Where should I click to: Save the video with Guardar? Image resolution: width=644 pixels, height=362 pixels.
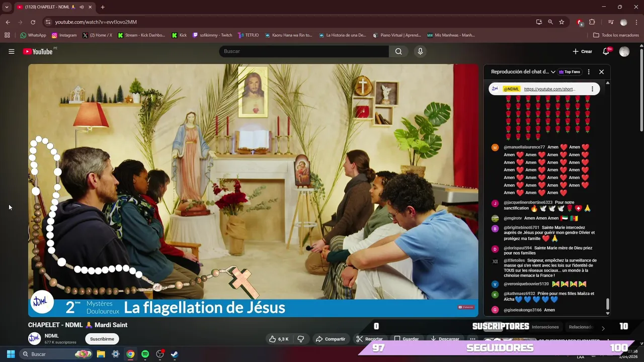pos(407,339)
